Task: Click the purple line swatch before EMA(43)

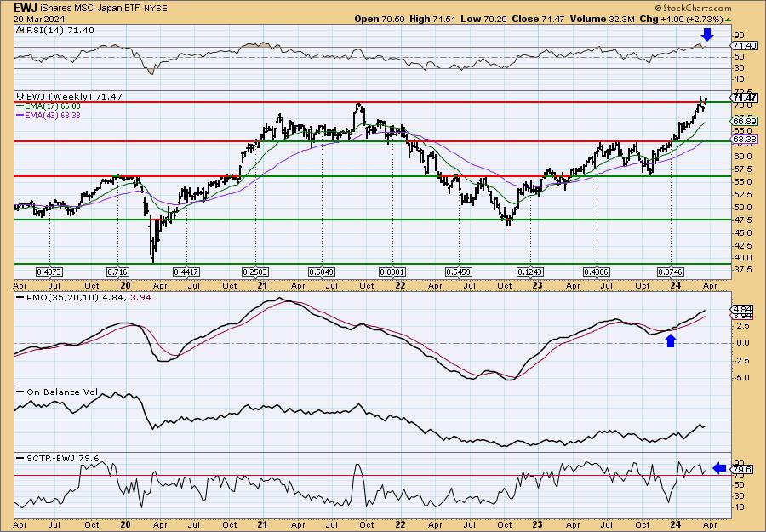Action: 20,116
